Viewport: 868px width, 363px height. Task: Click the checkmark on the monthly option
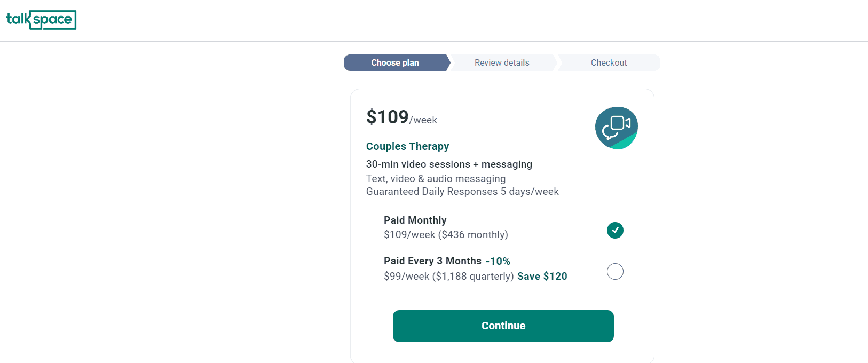pyautogui.click(x=616, y=230)
